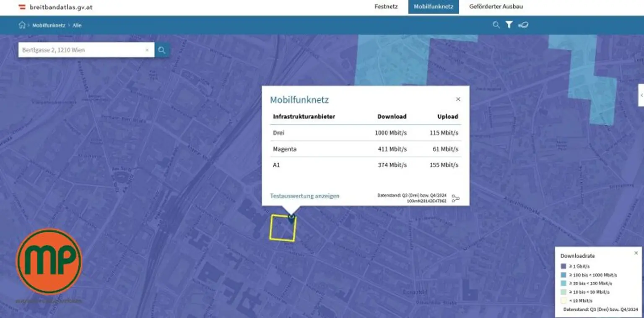Select the Mobilfunknetz tab

pos(433,7)
